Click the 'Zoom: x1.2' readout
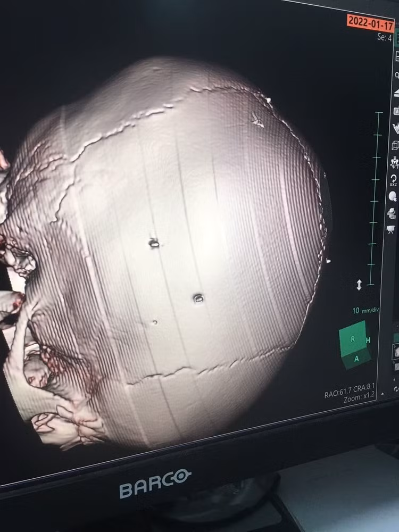This screenshot has height=532, width=399. [359, 397]
